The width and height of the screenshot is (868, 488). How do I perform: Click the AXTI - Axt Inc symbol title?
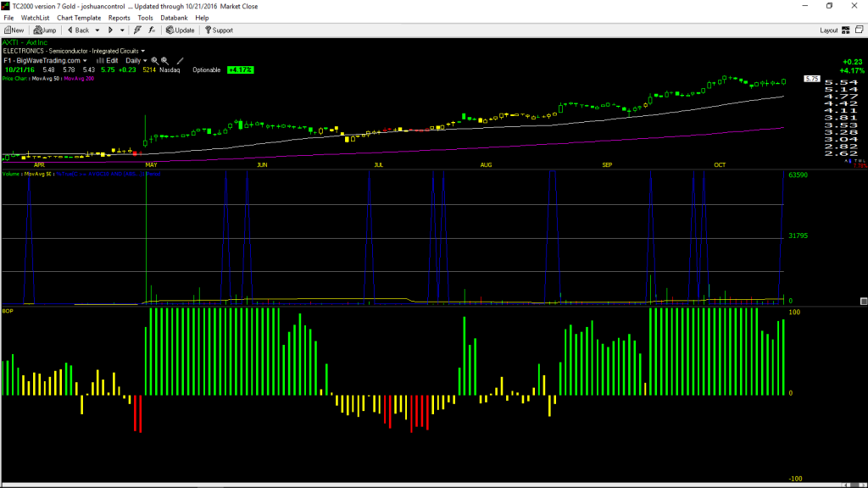tap(25, 42)
